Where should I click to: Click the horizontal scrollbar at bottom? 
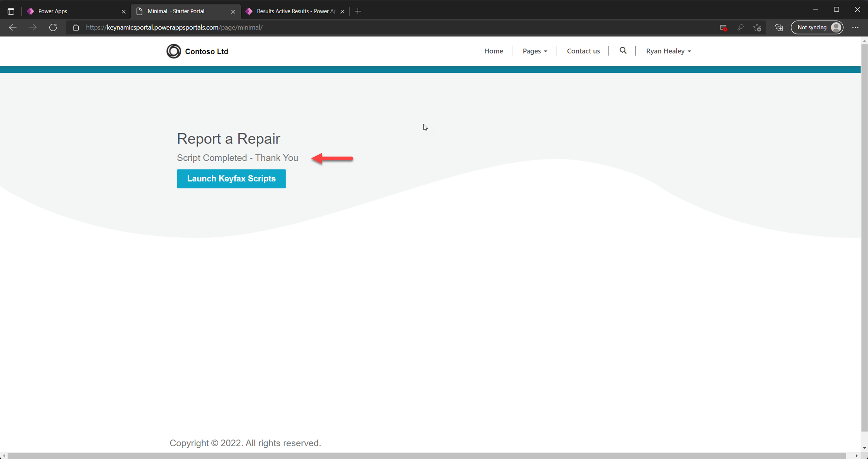pyautogui.click(x=426, y=456)
